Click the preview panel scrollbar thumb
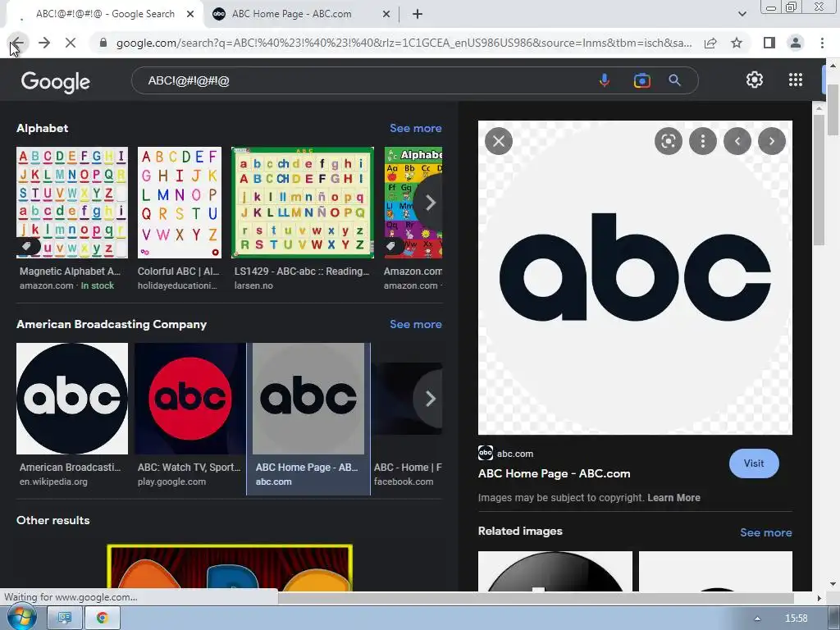Screen dimensions: 840x630 click(818, 180)
